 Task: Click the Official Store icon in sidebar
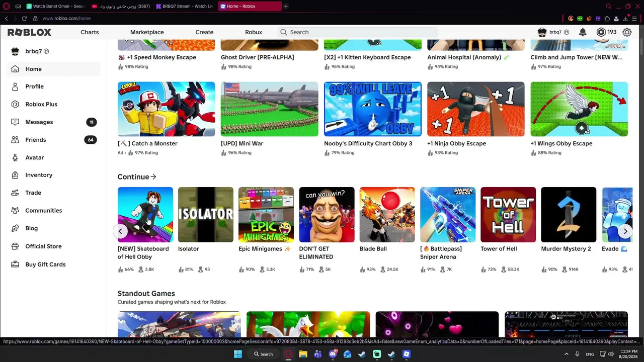[x=15, y=246]
